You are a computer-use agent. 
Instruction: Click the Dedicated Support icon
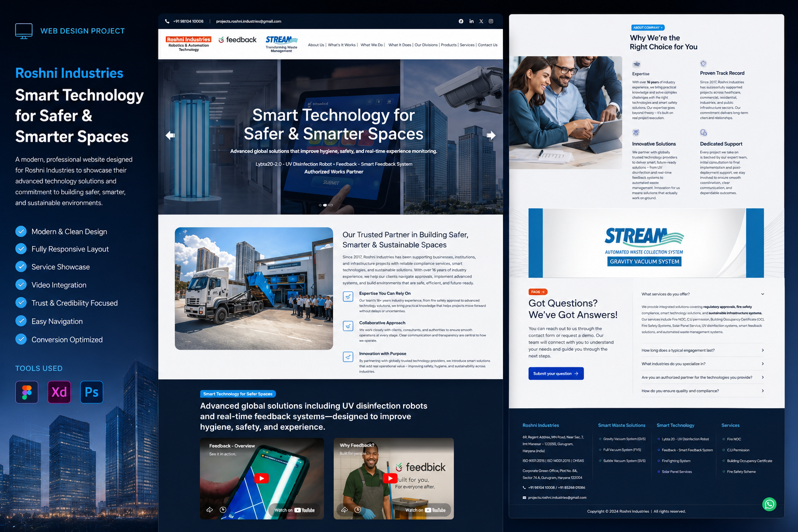coord(703,133)
